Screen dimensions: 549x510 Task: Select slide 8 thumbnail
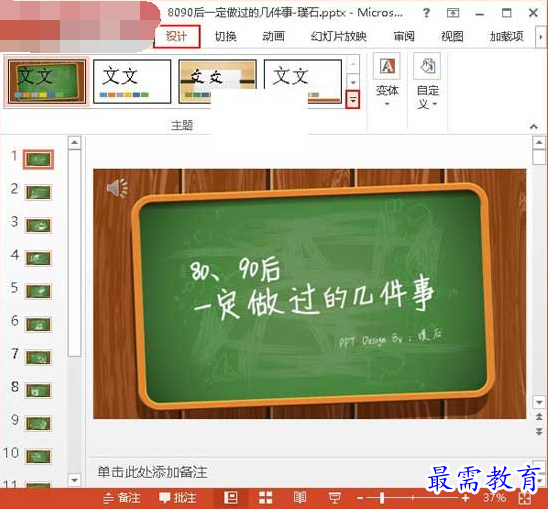point(39,391)
